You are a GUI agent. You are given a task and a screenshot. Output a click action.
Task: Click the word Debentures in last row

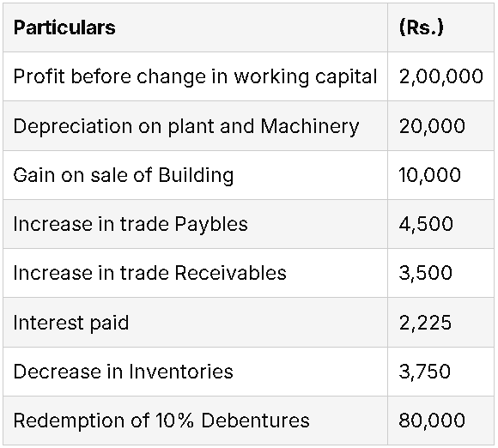tap(255, 421)
